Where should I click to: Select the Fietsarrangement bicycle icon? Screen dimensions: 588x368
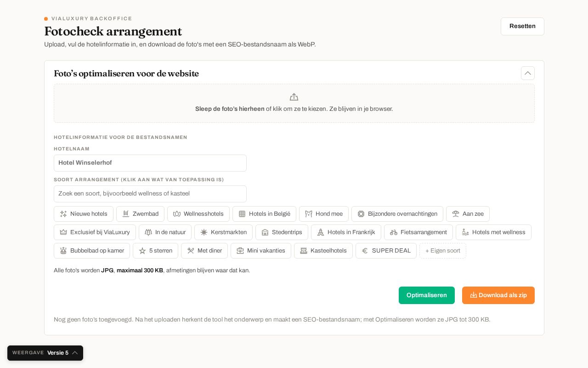[x=394, y=232]
